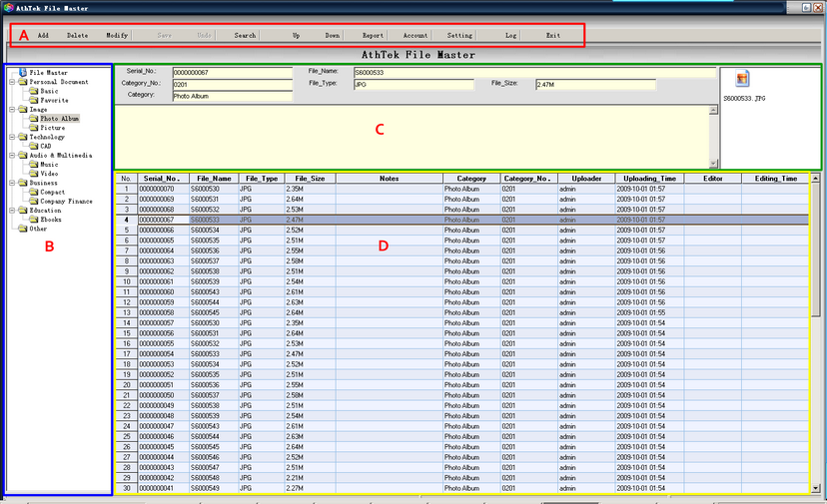This screenshot has width=827, height=504.
Task: Open the Report menu item
Action: [x=373, y=35]
